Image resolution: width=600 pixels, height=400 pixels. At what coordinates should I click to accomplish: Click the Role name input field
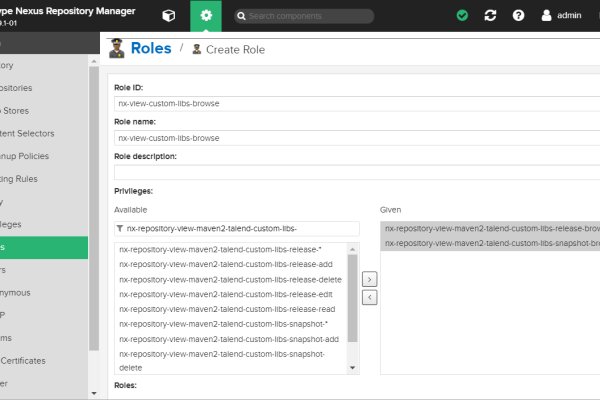357,138
